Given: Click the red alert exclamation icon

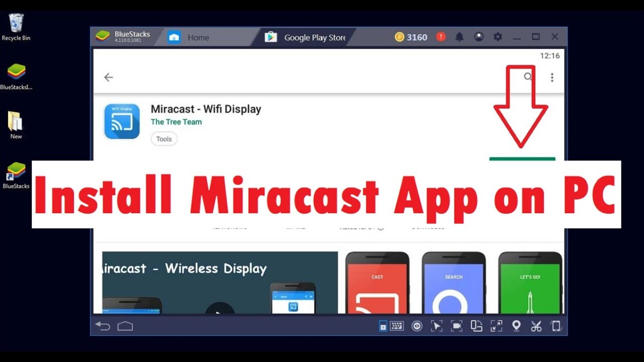Looking at the screenshot, I should coord(441,37).
